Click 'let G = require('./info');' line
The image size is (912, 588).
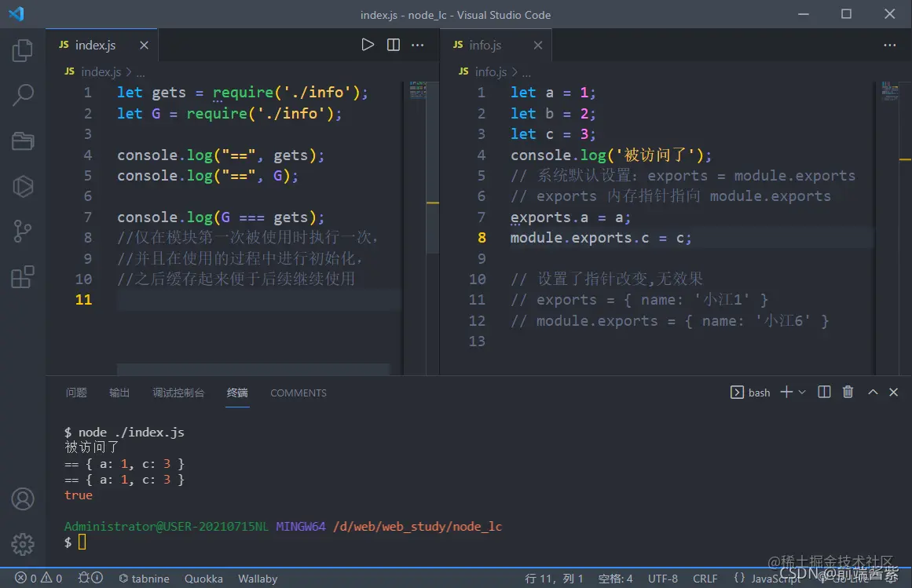click(229, 113)
